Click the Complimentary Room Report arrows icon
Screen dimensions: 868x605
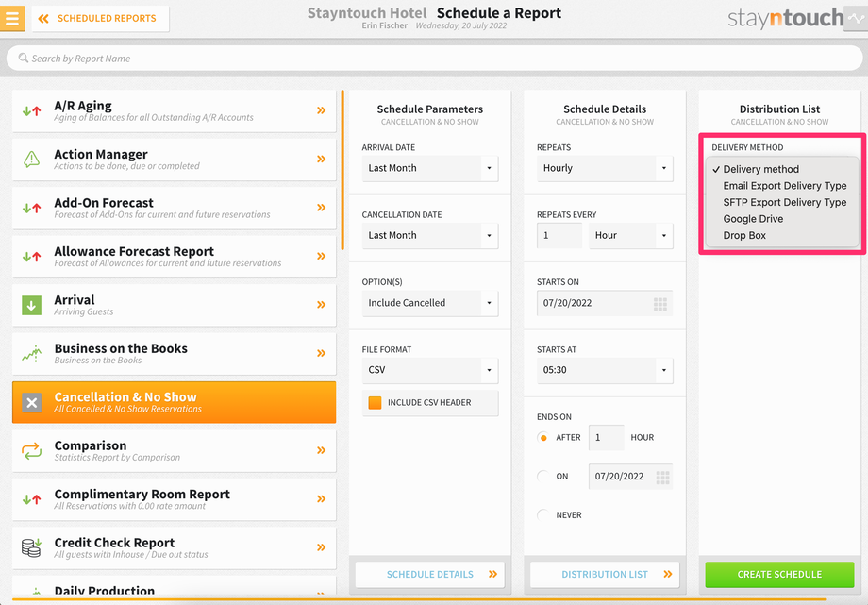31,499
